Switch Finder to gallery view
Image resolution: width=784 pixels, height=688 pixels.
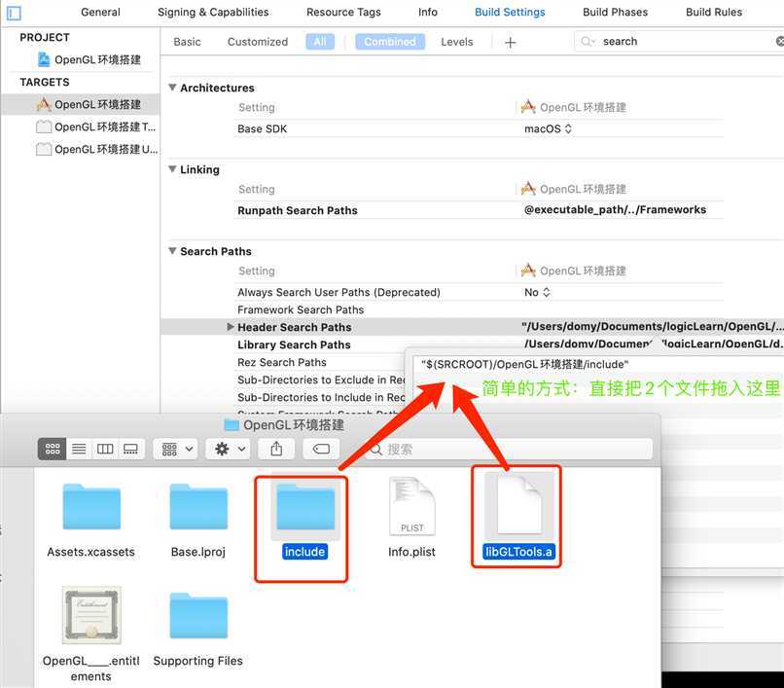(131, 449)
